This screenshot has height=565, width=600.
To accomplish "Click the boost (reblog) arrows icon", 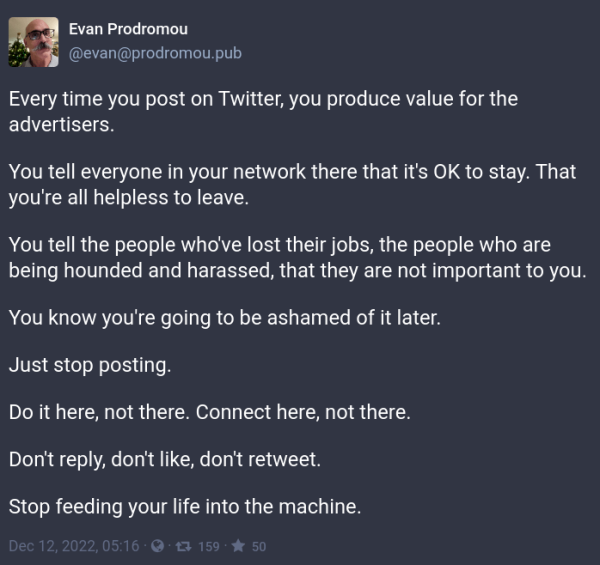I will [183, 546].
